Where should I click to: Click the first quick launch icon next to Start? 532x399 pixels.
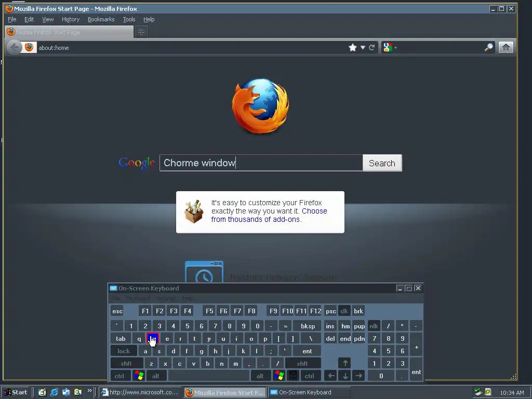click(x=42, y=392)
